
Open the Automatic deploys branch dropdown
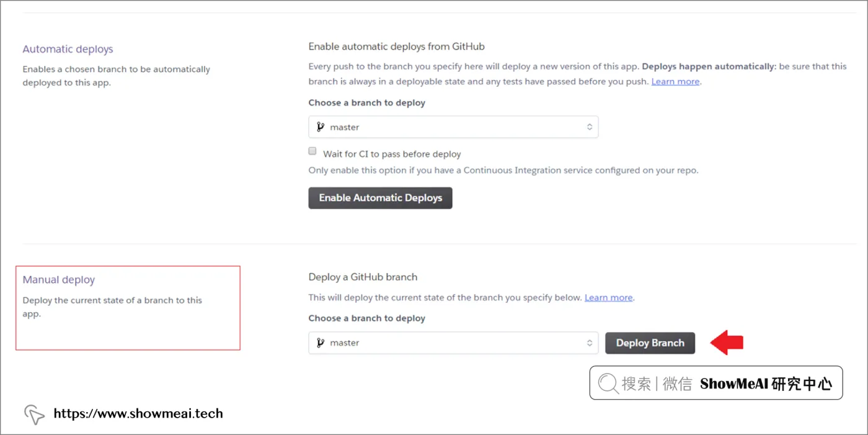coord(453,127)
